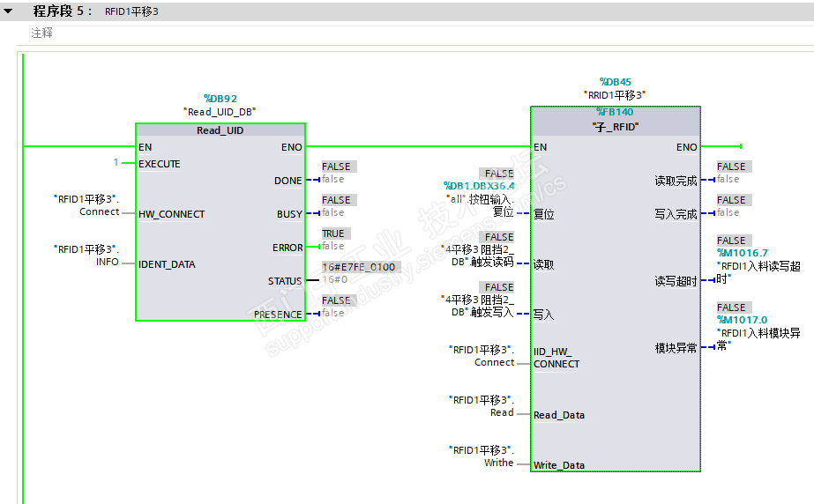This screenshot has width=814, height=504.
Task: Select the Read_UID block header
Action: pos(220,130)
